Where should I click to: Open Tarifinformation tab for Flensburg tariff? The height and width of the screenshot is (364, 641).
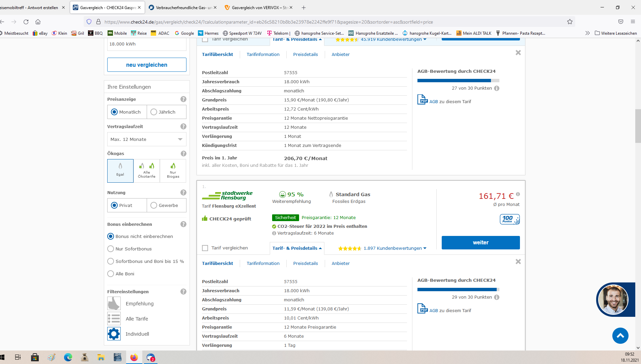tap(263, 263)
